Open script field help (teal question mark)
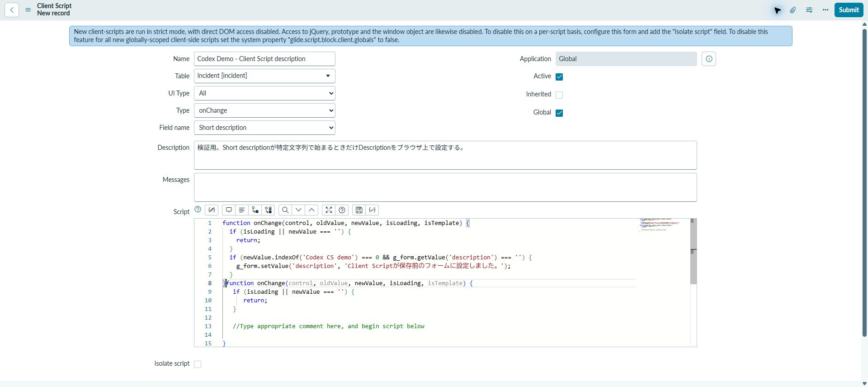The height and width of the screenshot is (387, 868). 198,209
